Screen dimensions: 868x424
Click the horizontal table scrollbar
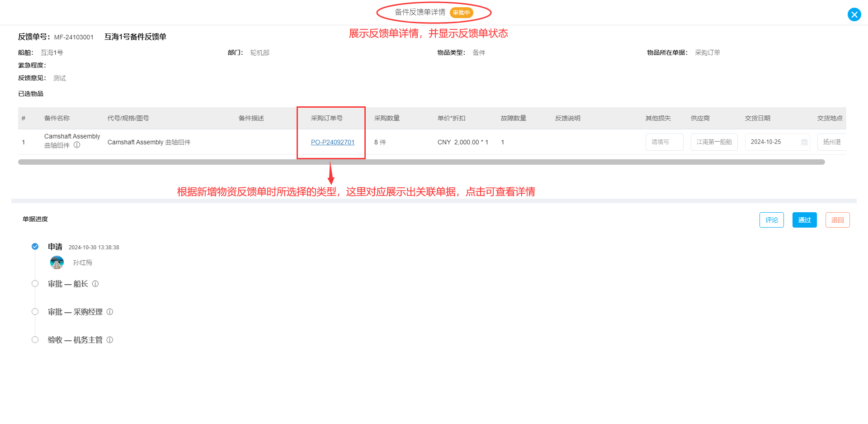pos(421,162)
